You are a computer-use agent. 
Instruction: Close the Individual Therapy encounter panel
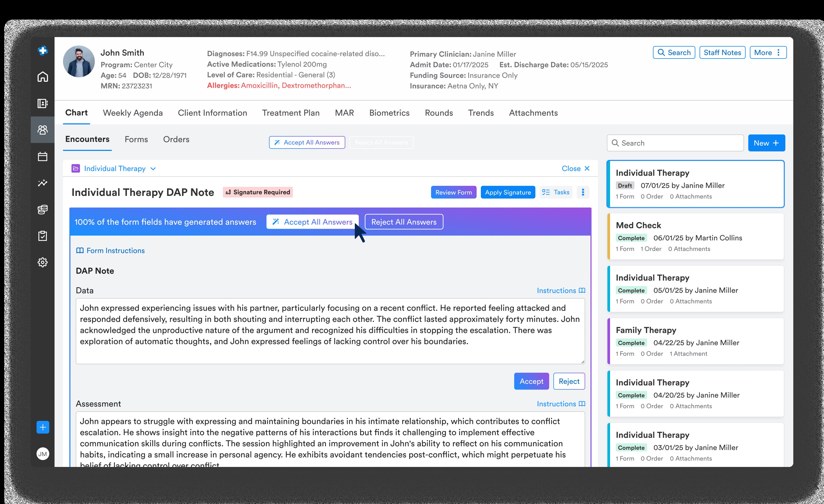click(576, 168)
